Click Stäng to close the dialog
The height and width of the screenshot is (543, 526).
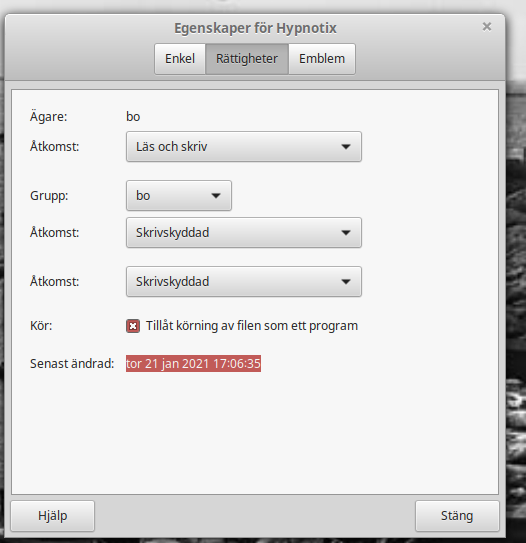pyautogui.click(x=457, y=516)
